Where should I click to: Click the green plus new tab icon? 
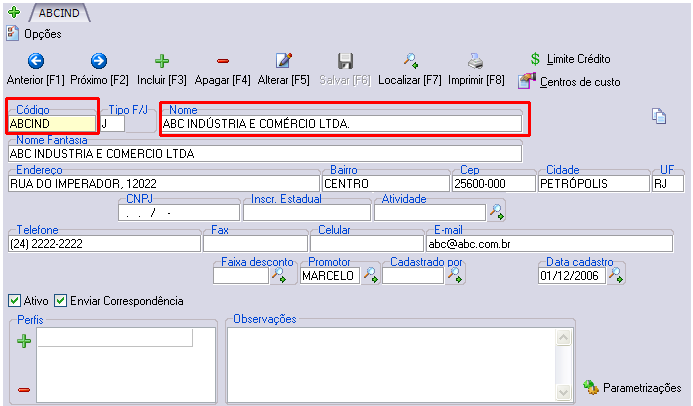pos(14,12)
